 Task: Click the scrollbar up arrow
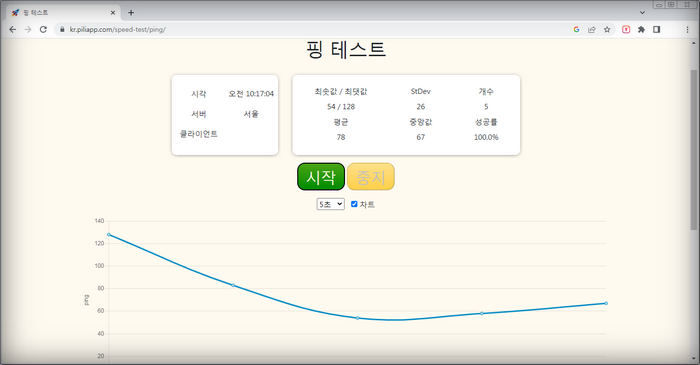(693, 43)
